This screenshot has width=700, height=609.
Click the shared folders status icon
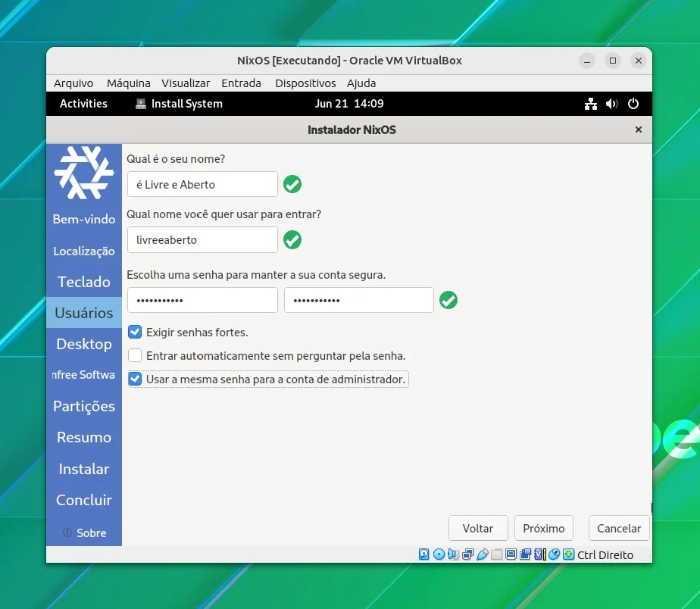[x=496, y=554]
